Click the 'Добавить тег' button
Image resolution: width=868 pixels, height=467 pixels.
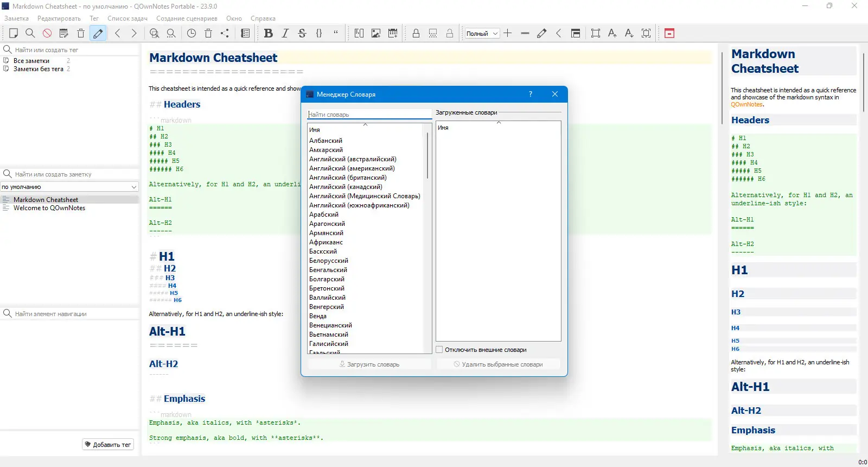point(107,445)
